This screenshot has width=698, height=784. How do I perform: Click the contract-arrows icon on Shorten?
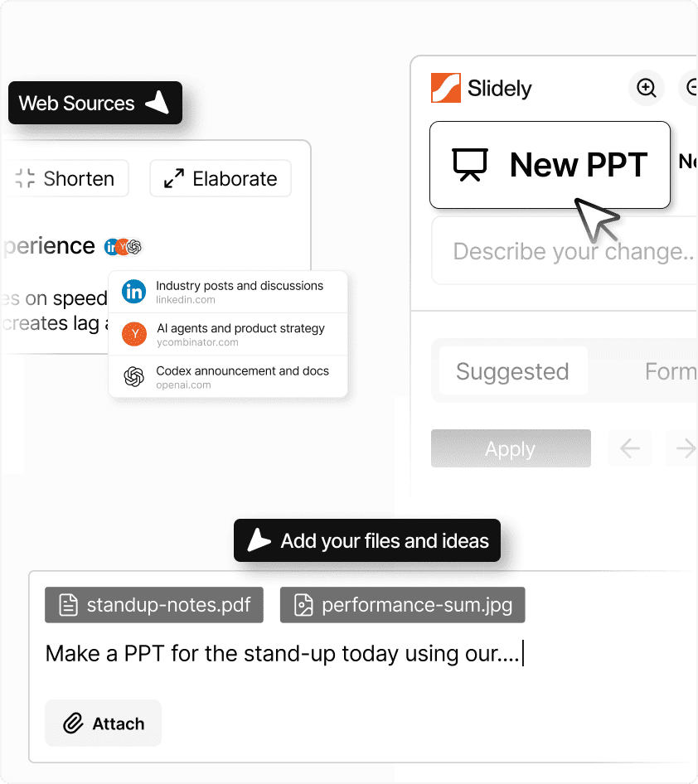click(23, 177)
